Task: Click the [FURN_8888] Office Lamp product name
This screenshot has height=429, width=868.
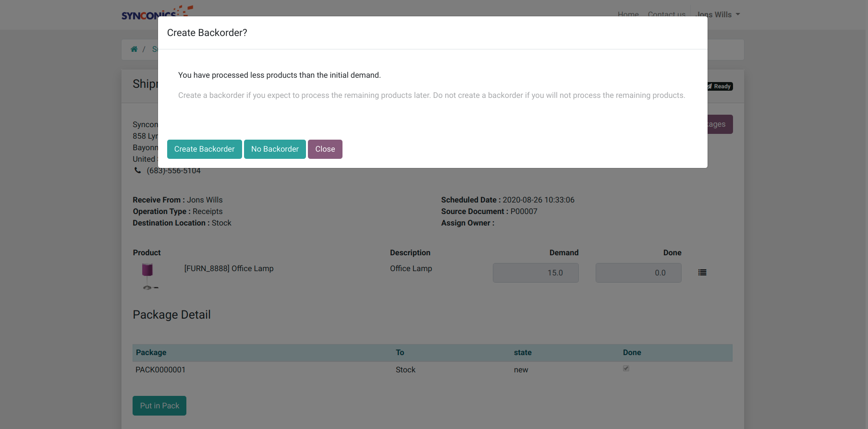Action: (229, 268)
